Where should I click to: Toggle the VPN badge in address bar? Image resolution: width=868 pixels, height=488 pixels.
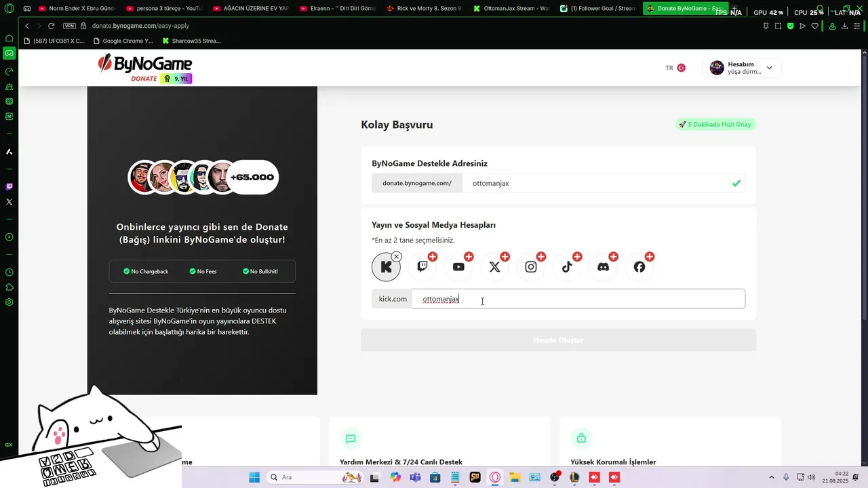pos(69,26)
